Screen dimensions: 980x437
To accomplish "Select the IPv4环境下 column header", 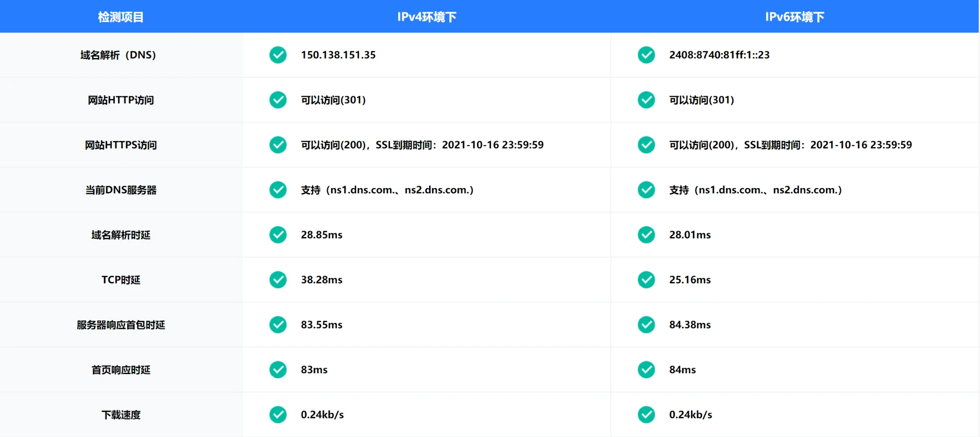I will 426,17.
